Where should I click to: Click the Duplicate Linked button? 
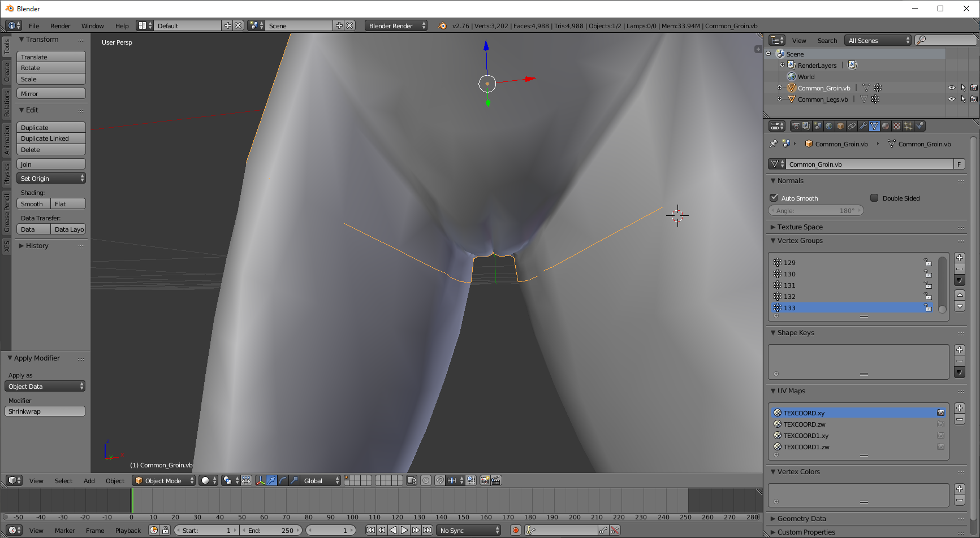click(51, 138)
